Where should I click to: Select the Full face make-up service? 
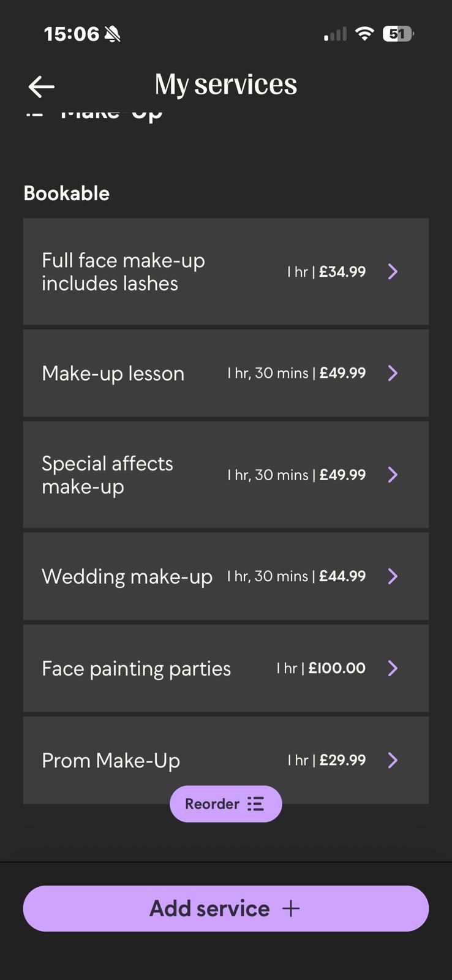point(123,271)
